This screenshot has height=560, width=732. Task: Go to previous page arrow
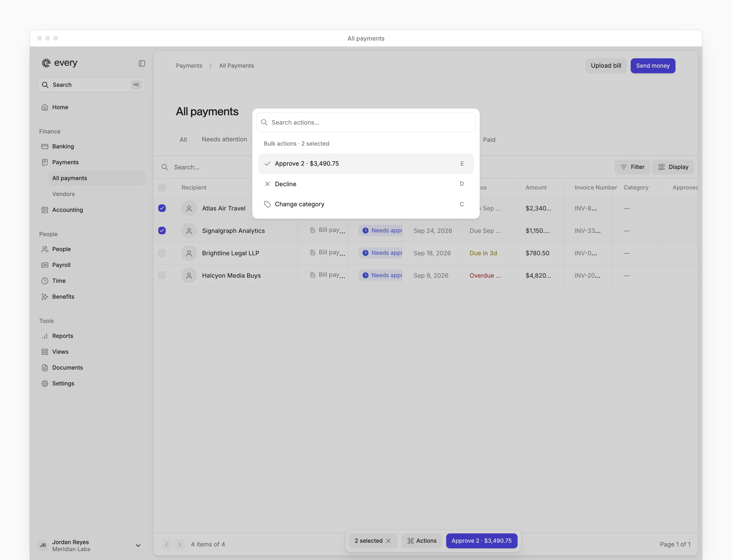167,544
